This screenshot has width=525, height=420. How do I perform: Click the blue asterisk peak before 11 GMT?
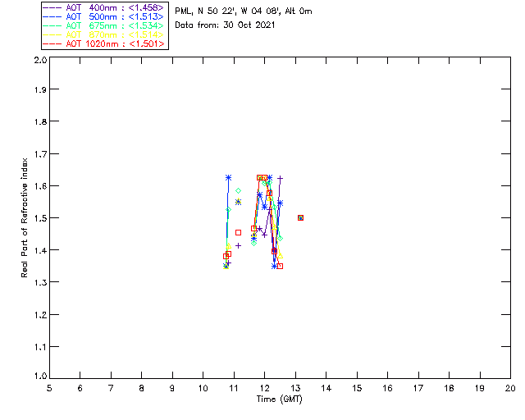pos(228,177)
